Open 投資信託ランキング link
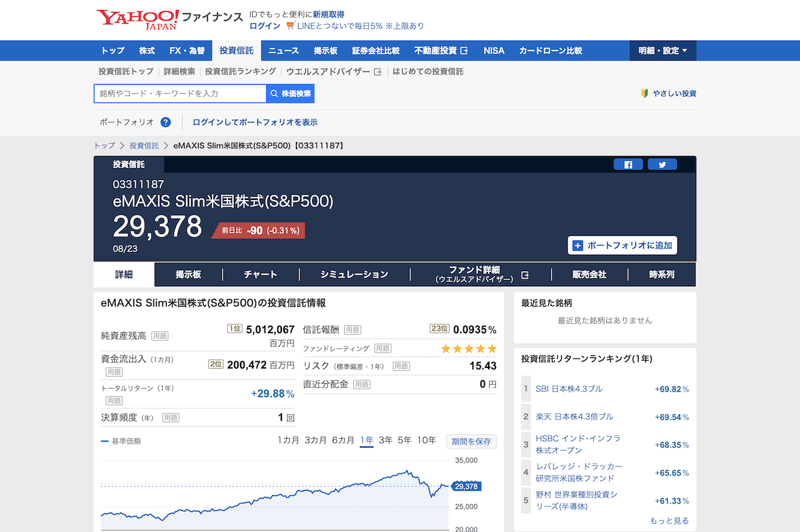Viewport: 800px width, 532px height. pyautogui.click(x=241, y=71)
